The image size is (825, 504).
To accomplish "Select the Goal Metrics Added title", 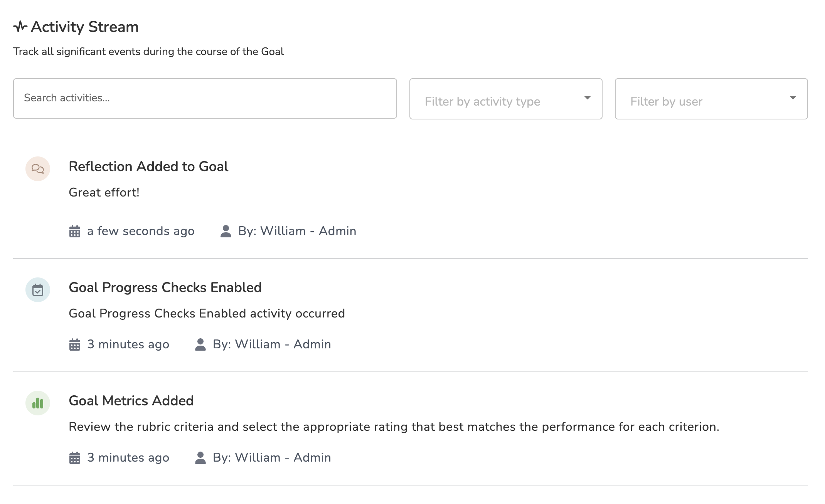I will [x=131, y=401].
